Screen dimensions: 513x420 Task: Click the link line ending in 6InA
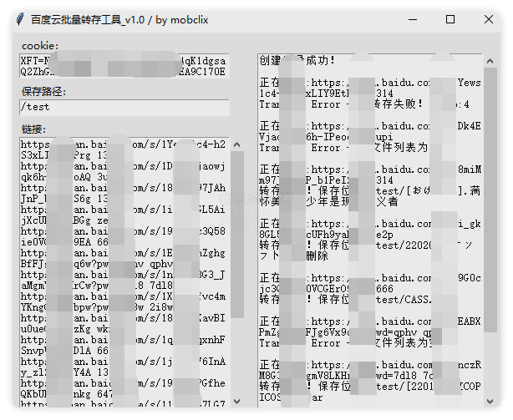coord(123,362)
